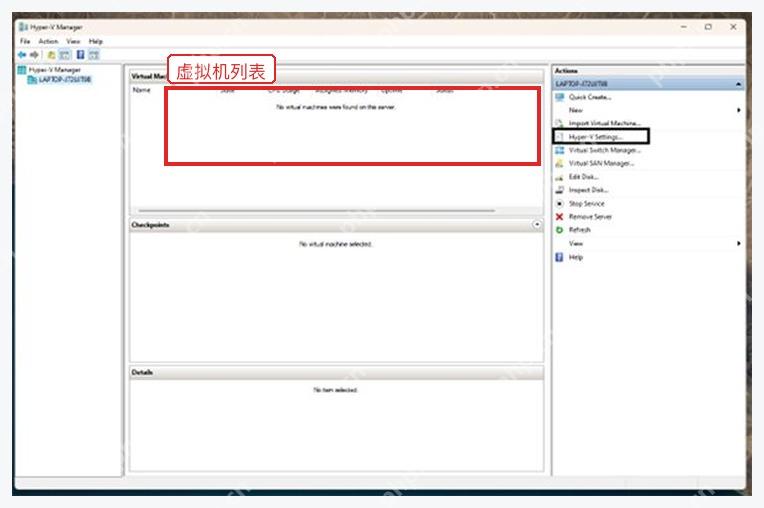Click the Virtual Switch Manager icon

point(559,151)
